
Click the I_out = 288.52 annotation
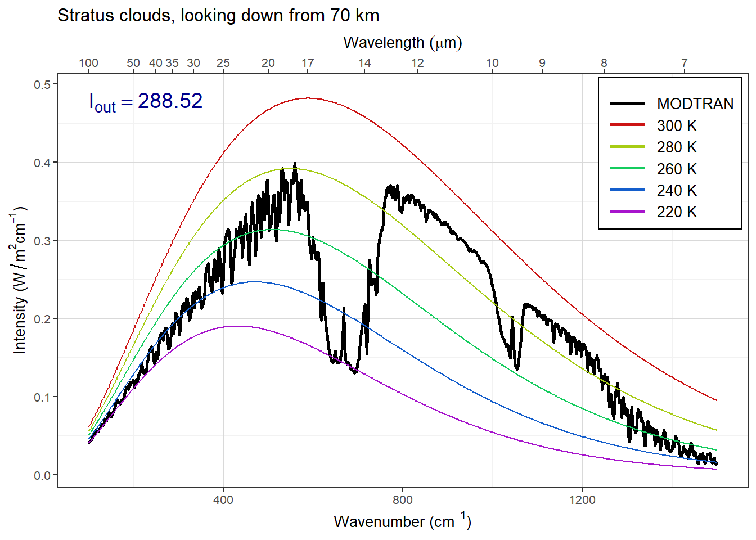coord(146,102)
